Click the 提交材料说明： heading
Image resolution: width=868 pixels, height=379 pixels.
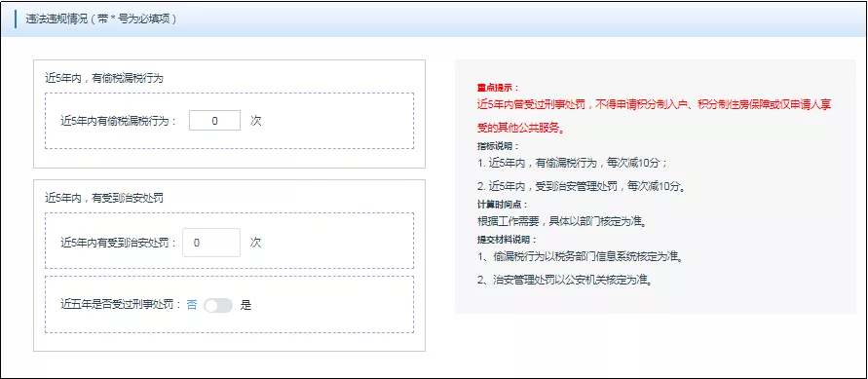pos(508,240)
